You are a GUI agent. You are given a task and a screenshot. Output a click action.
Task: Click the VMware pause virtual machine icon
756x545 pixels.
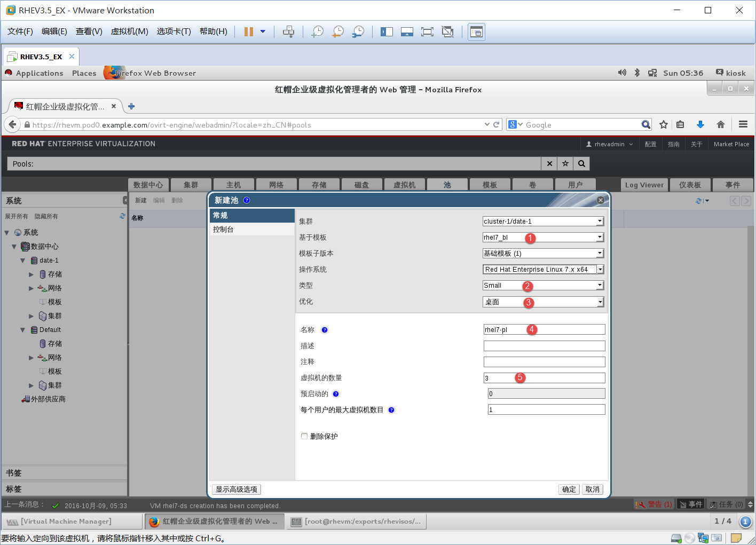tap(248, 31)
